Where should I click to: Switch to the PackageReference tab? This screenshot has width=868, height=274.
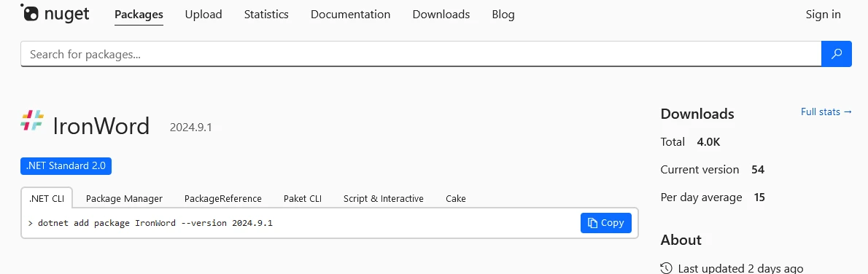tap(223, 198)
